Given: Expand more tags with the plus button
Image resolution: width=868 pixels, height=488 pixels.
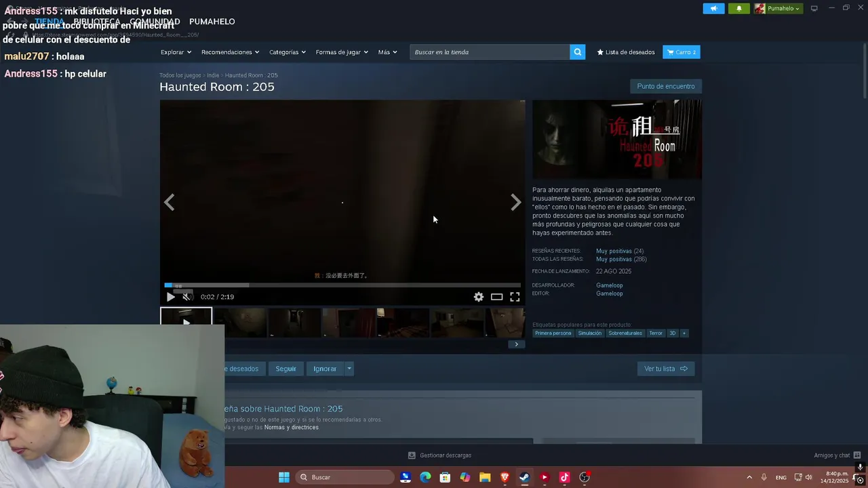Looking at the screenshot, I should 684,333.
